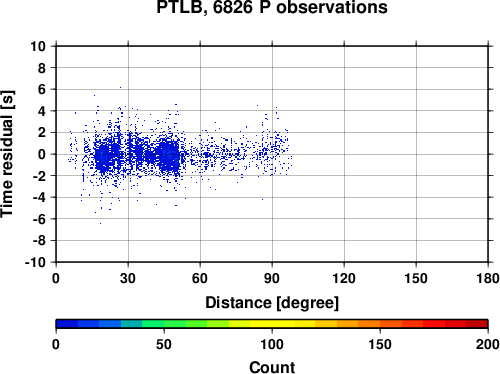Click the Count colorbar label

[272, 367]
